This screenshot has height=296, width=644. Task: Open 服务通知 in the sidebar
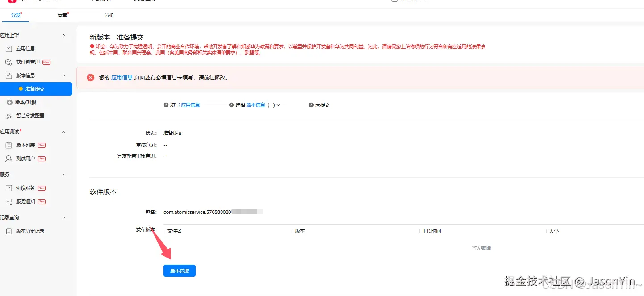tap(25, 201)
